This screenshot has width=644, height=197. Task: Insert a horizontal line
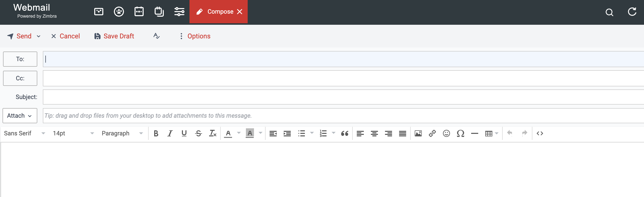pyautogui.click(x=475, y=133)
